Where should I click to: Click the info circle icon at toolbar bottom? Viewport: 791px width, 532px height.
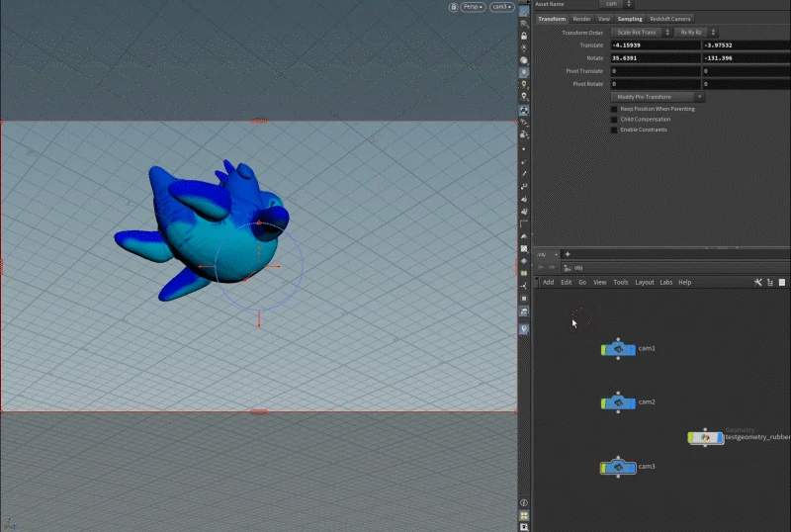tap(524, 502)
